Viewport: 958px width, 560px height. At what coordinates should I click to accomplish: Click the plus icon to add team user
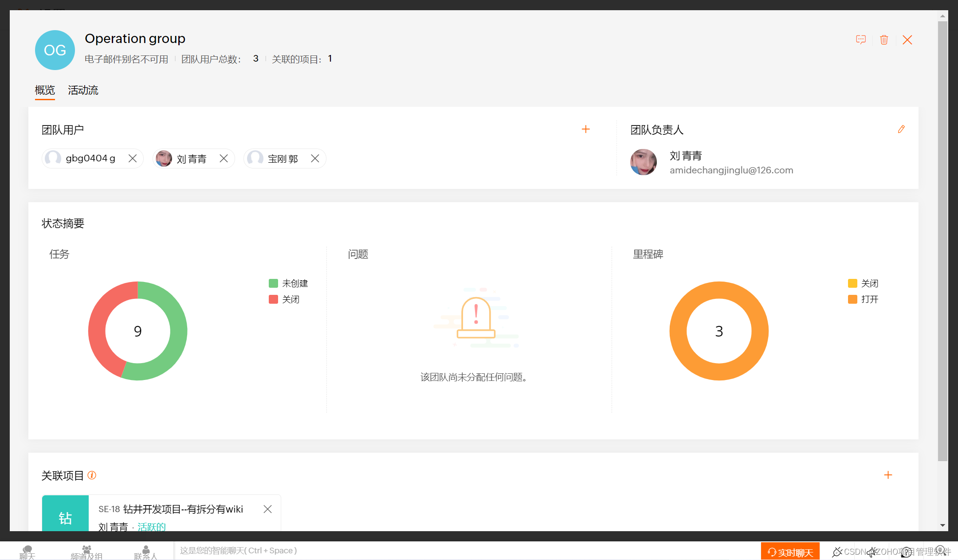[x=586, y=129]
